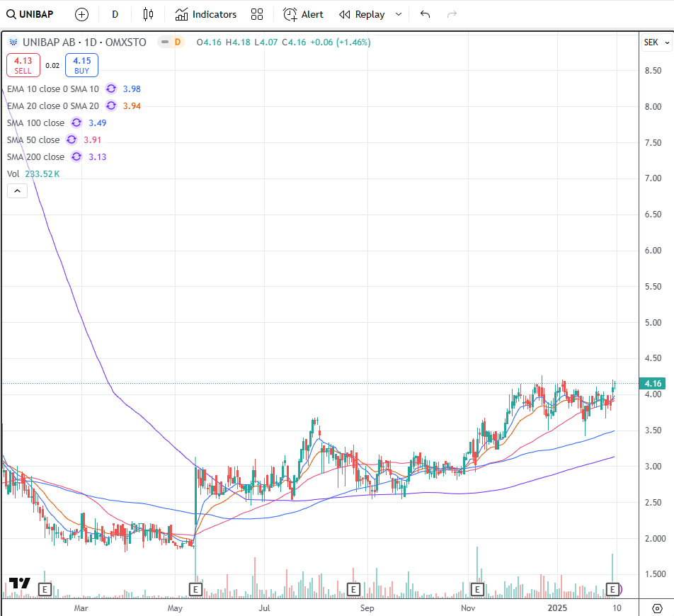This screenshot has width=674, height=616.
Task: Click the UNIBAP AB 1D OMXSTO title
Action: click(x=84, y=42)
